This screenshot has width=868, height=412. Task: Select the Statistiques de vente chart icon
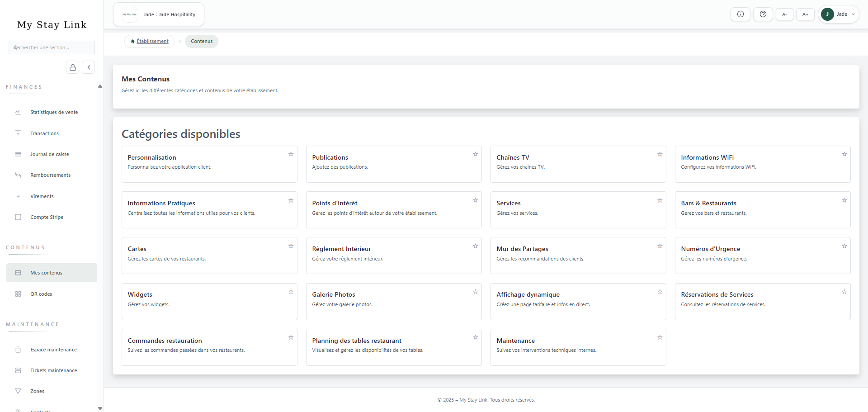tap(18, 112)
